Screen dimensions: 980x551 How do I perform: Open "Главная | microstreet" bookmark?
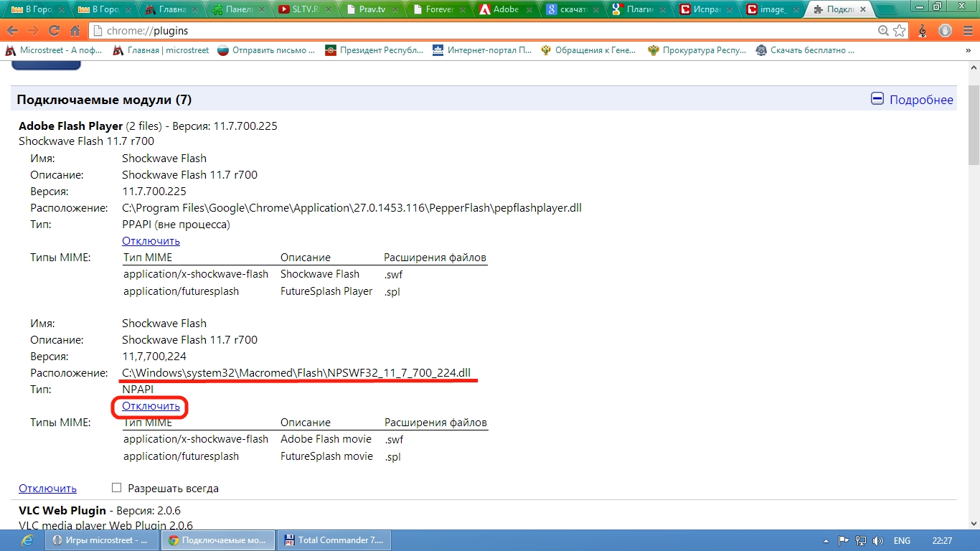[x=161, y=50]
